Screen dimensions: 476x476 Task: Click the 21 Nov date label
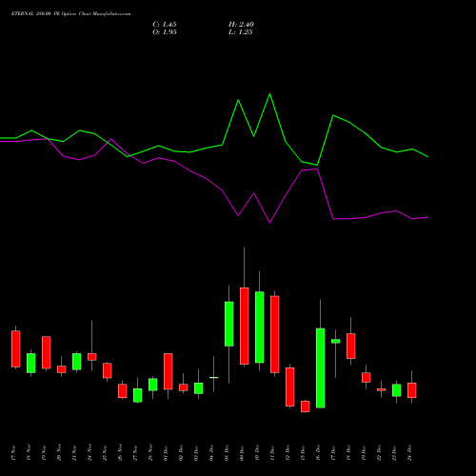click(74, 452)
